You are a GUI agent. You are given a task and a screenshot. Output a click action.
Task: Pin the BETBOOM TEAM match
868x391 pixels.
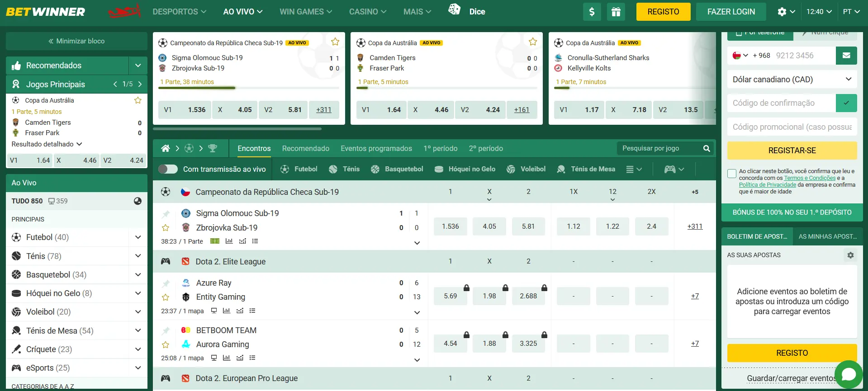[x=166, y=331]
